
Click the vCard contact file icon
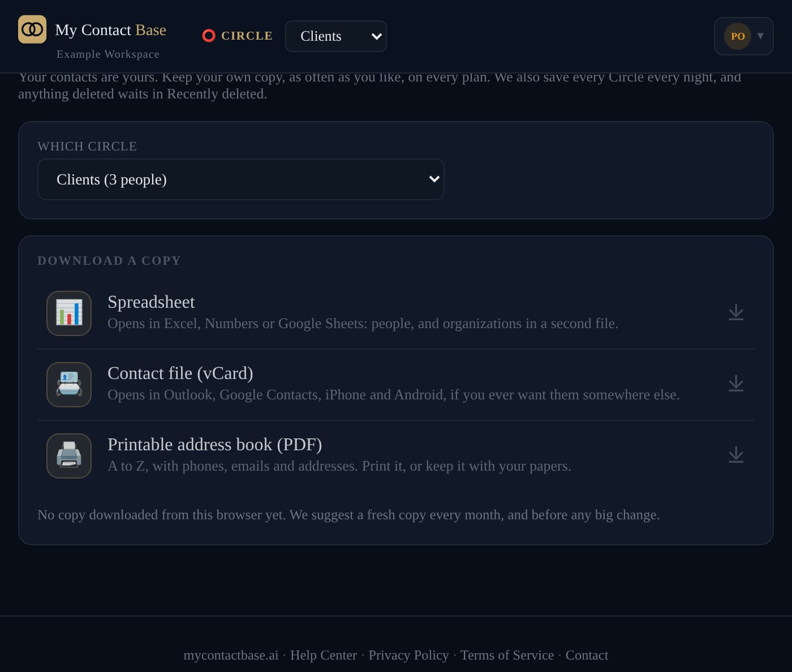(x=69, y=385)
